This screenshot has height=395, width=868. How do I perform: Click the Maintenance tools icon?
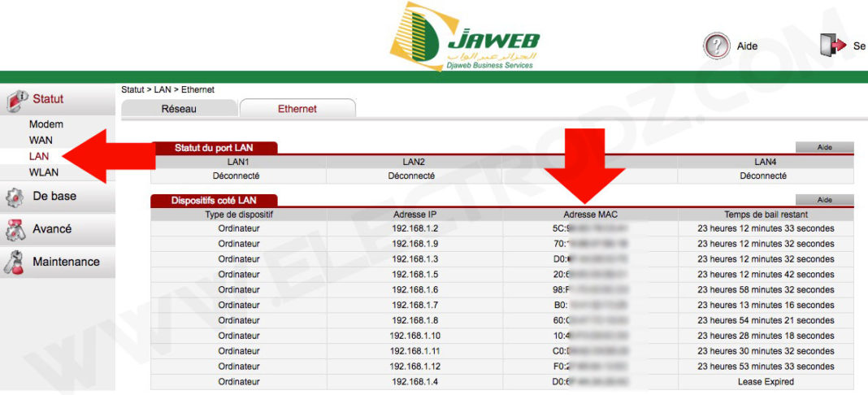(x=15, y=263)
